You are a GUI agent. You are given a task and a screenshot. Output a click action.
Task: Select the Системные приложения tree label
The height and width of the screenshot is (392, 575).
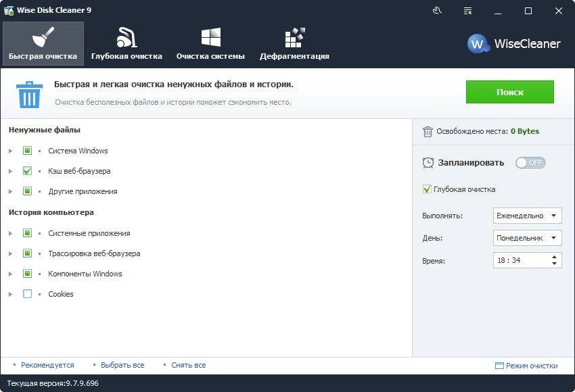[x=89, y=233]
